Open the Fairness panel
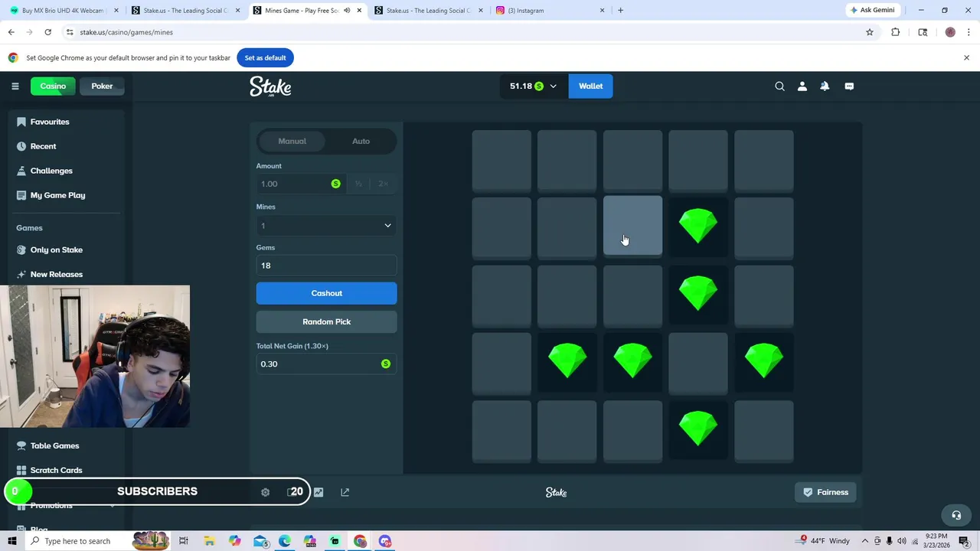980x551 pixels. point(825,492)
